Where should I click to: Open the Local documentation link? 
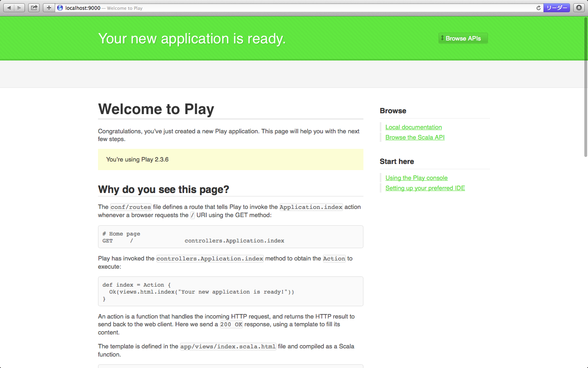(414, 127)
